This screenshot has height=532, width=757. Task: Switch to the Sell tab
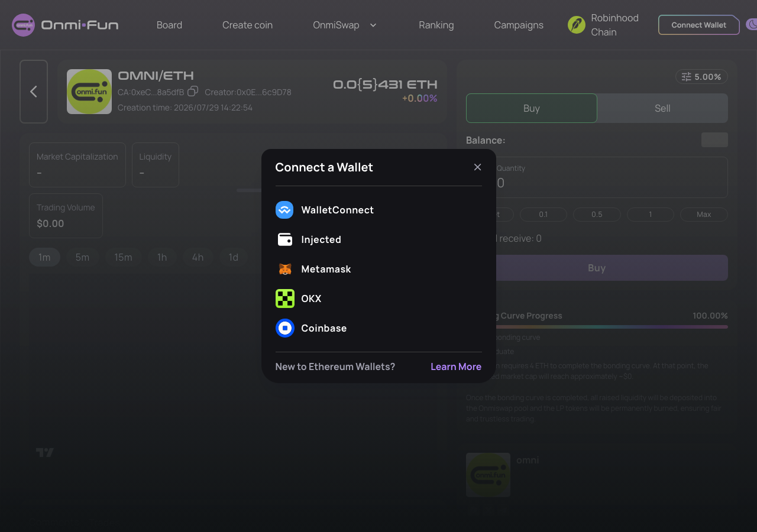(x=662, y=108)
